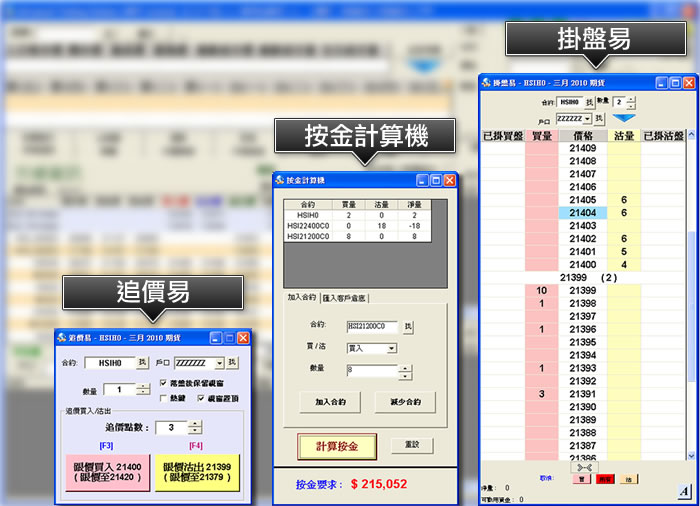Image resolution: width=700 pixels, height=506 pixels.
Task: Uncheck the 視窗置頂 always-on-top checkbox
Action: coord(200,398)
